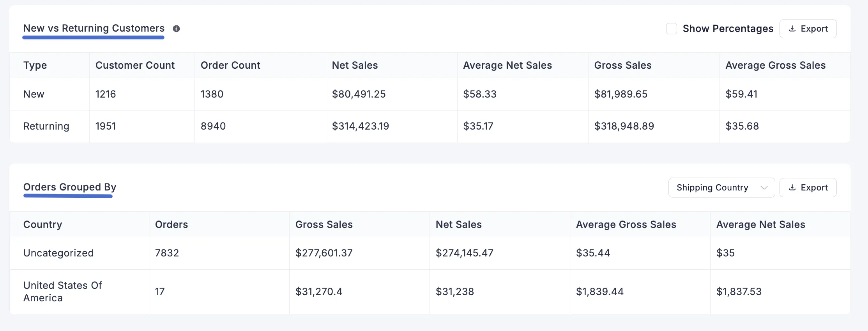Click the info icon beside New vs Returning Customers
Screen dimensions: 868x331
pos(176,28)
